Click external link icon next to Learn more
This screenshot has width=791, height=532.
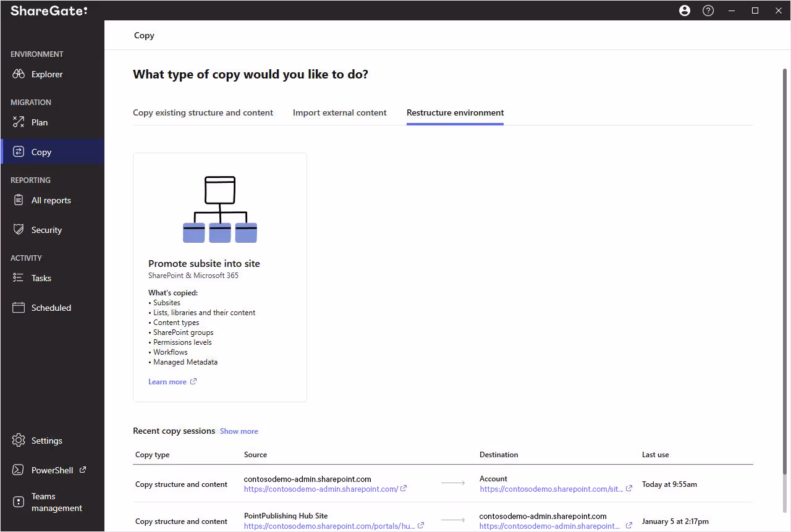click(193, 381)
